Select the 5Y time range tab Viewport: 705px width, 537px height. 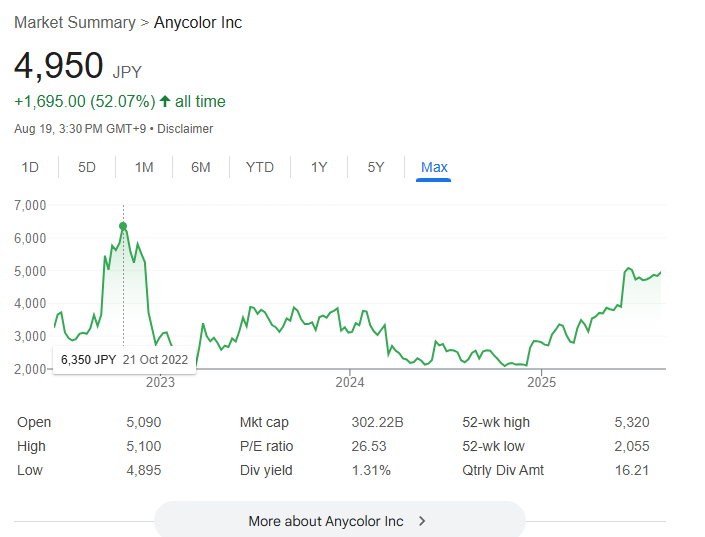click(376, 167)
